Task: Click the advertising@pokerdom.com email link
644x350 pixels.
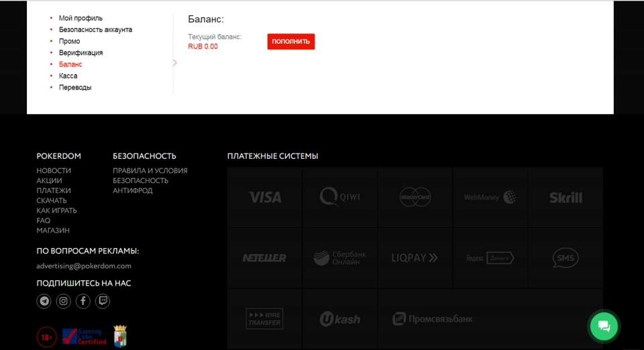Action: pyautogui.click(x=84, y=266)
